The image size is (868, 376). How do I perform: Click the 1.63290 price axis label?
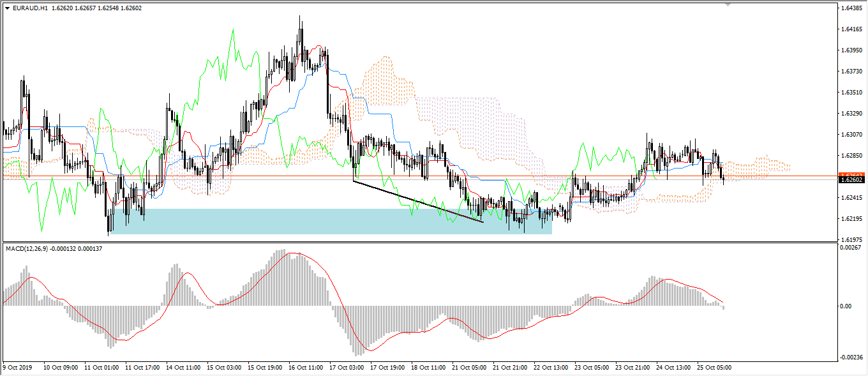(851, 114)
